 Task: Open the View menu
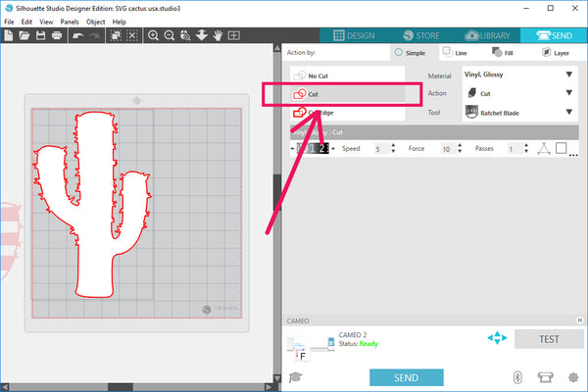(x=46, y=22)
